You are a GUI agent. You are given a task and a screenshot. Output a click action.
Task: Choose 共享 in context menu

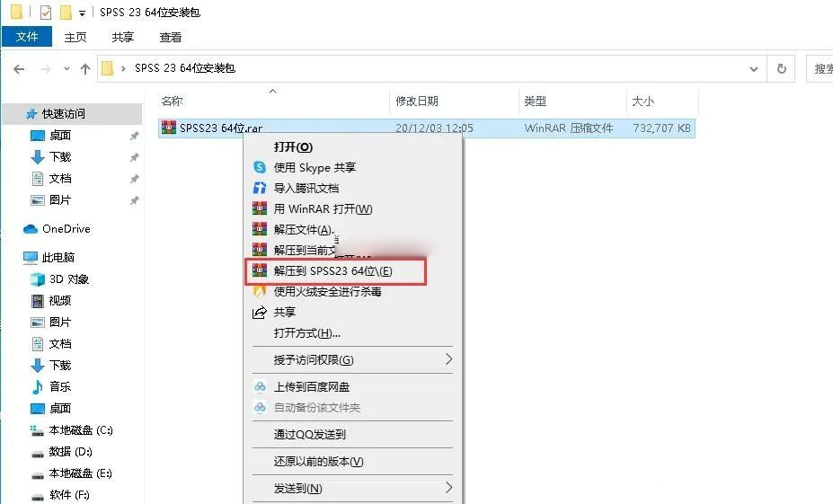pos(353,313)
